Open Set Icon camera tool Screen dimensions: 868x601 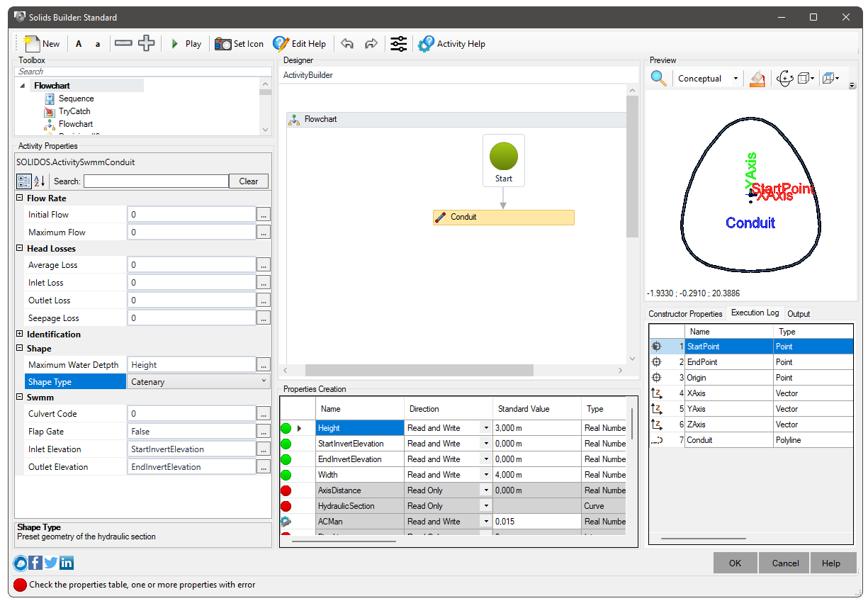coord(239,44)
